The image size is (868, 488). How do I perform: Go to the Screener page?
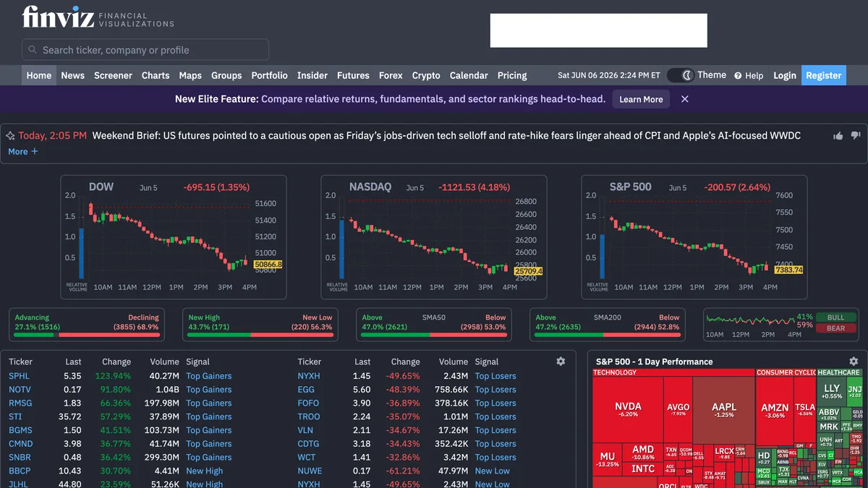[113, 75]
